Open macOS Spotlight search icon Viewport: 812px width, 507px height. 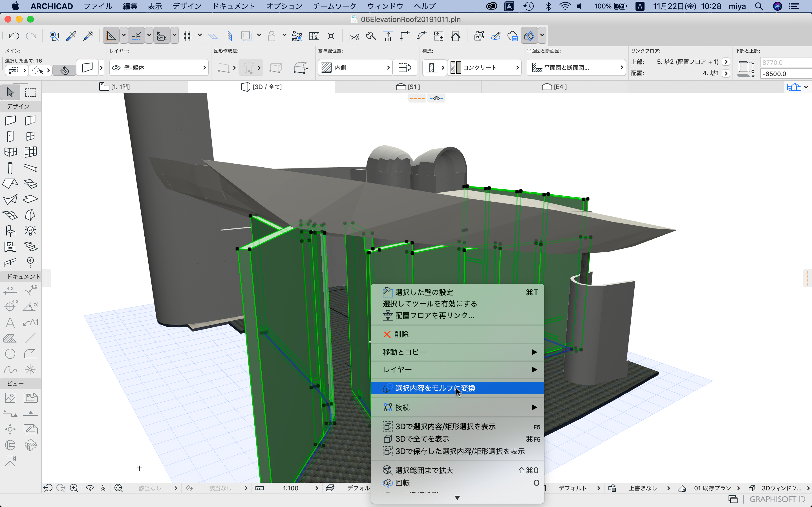pos(759,6)
